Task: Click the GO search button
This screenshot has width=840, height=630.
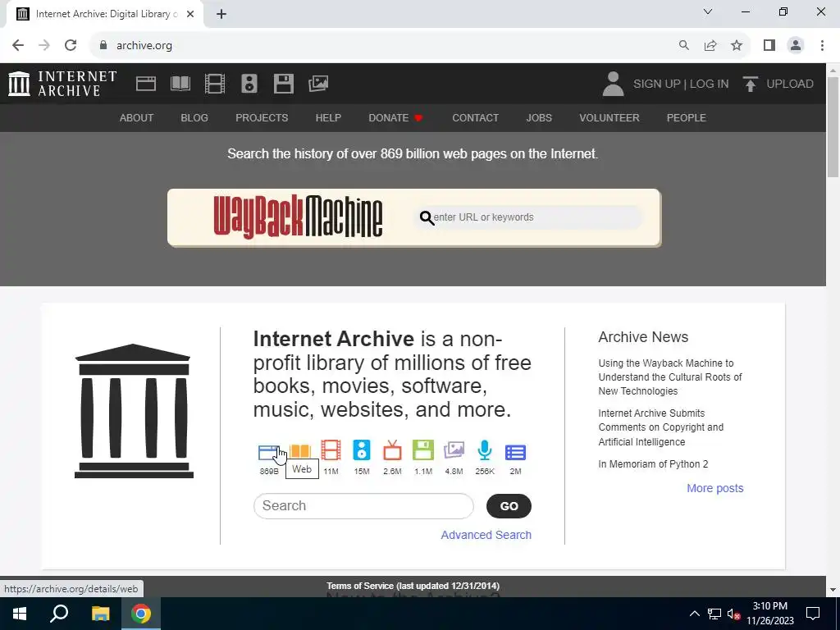Action: pos(509,506)
